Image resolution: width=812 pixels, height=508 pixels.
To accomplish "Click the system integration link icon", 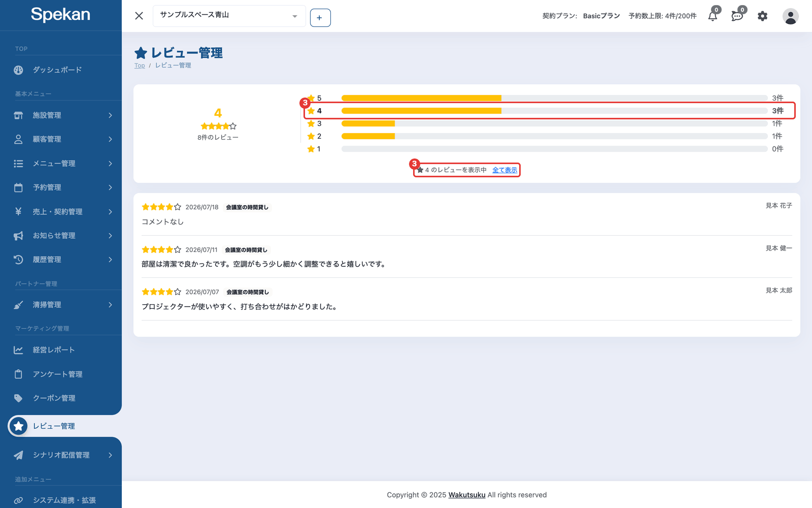I will point(18,500).
